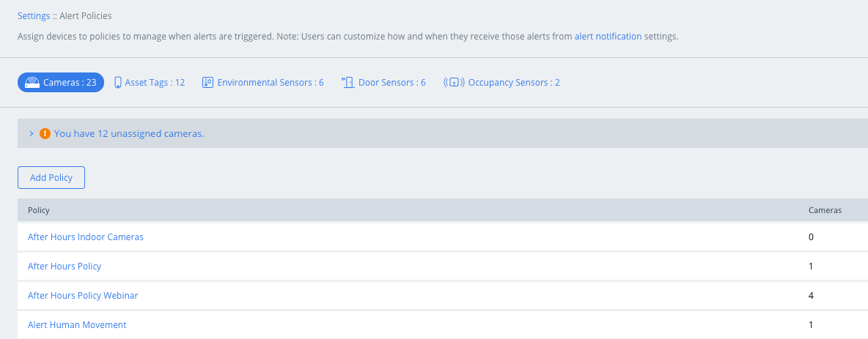This screenshot has height=339, width=868.
Task: Click the camera dome icon
Action: 32,83
